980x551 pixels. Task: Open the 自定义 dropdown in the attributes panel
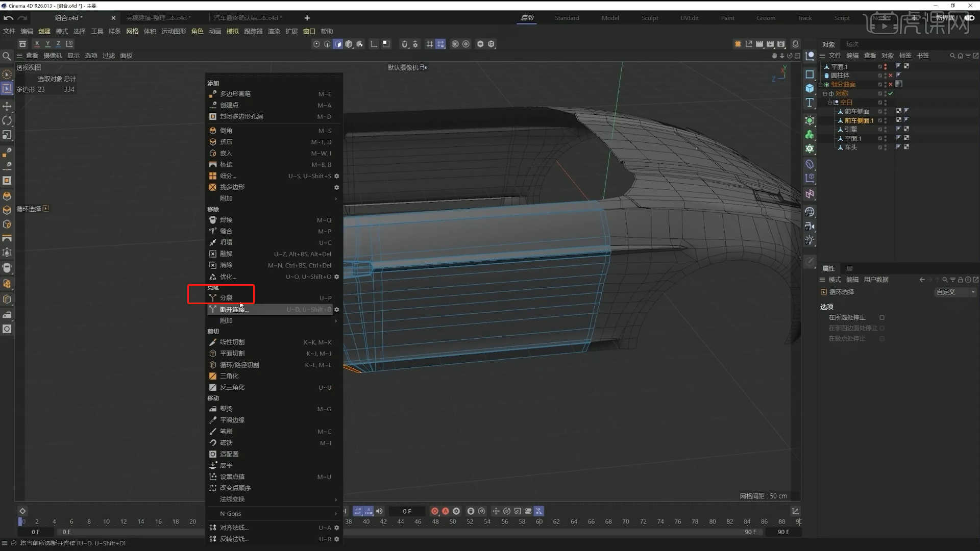click(955, 292)
